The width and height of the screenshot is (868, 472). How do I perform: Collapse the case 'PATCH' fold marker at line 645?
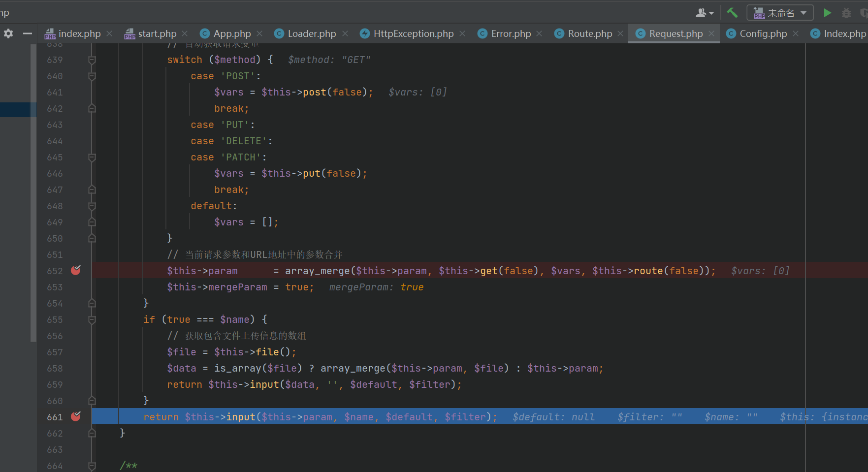[x=92, y=157]
